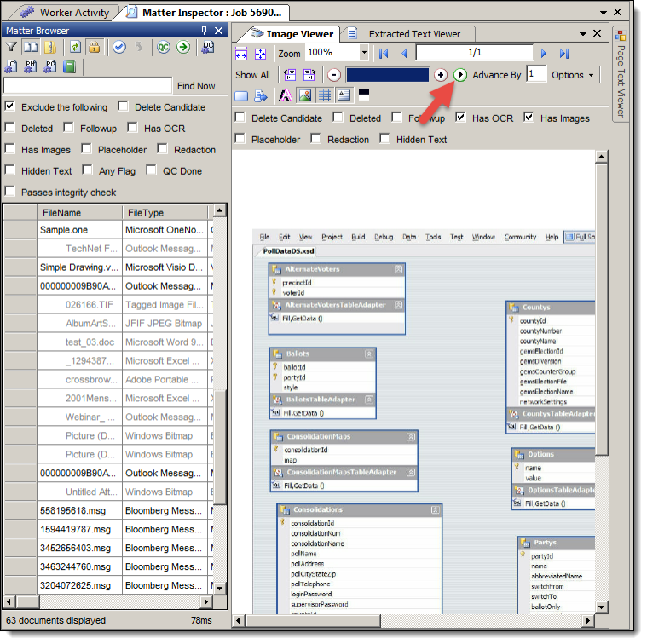Toggle the text block display icon
The height and width of the screenshot is (644, 647).
tap(344, 95)
